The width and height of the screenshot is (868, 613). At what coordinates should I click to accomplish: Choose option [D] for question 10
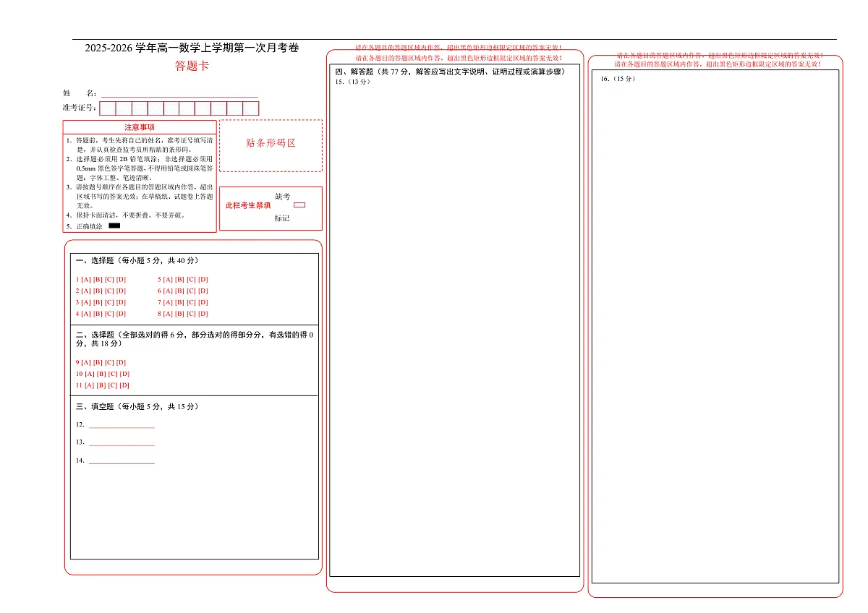(x=124, y=374)
